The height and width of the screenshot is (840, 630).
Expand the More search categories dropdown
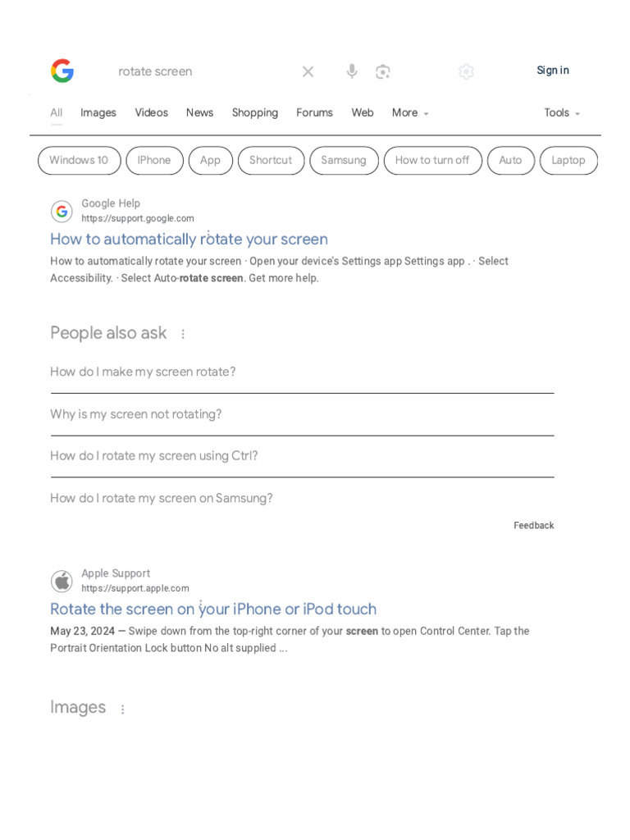click(410, 113)
